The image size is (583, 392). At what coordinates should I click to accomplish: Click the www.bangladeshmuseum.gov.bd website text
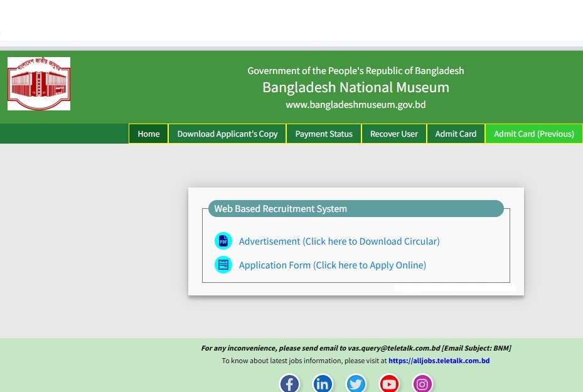356,105
